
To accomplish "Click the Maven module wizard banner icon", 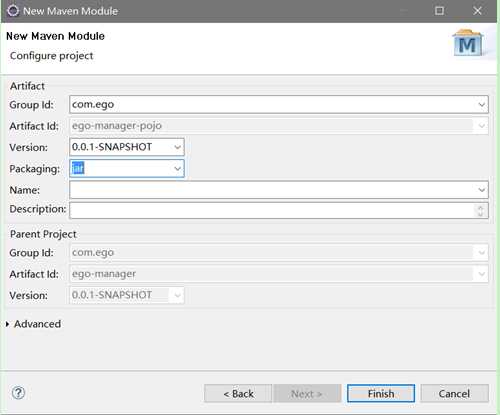I will click(468, 43).
